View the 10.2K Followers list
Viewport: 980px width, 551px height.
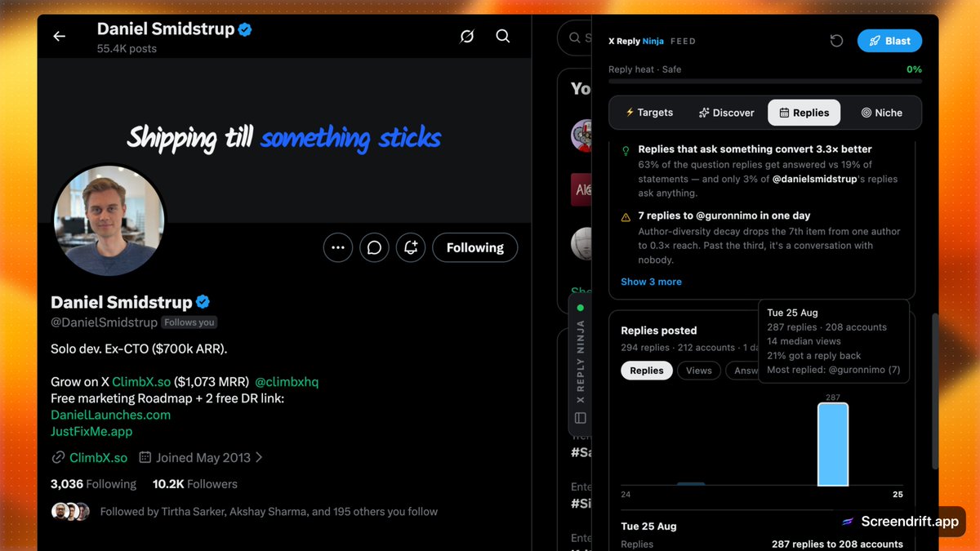(195, 484)
